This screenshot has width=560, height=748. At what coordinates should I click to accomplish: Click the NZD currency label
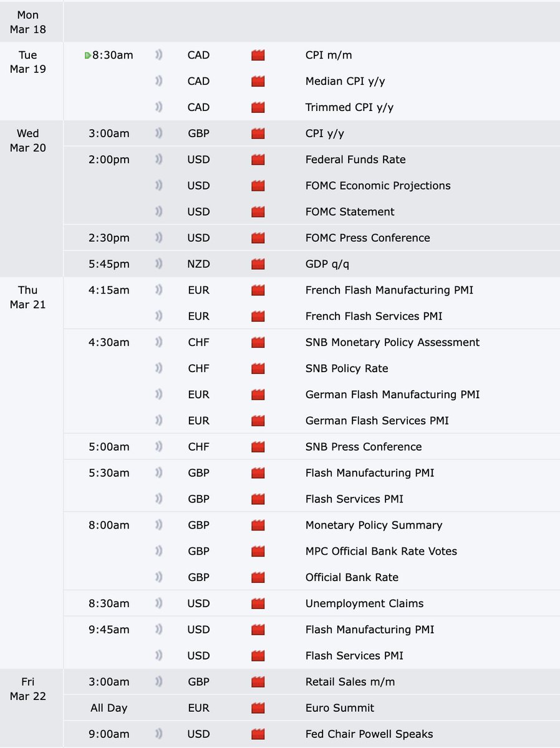[198, 264]
